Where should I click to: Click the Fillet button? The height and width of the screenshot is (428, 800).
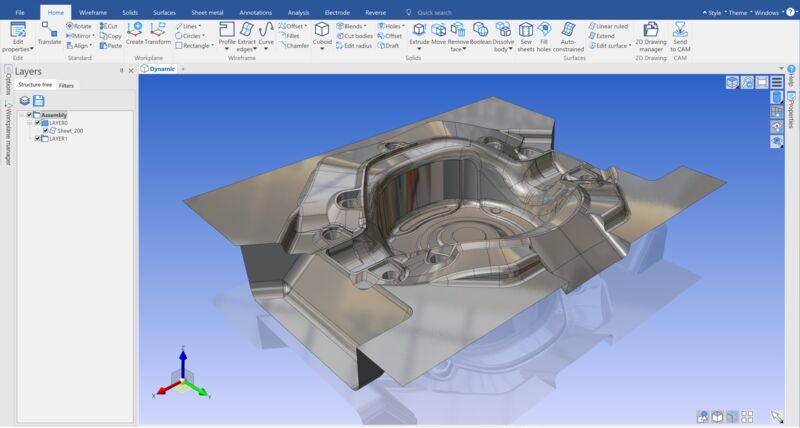tap(291, 36)
